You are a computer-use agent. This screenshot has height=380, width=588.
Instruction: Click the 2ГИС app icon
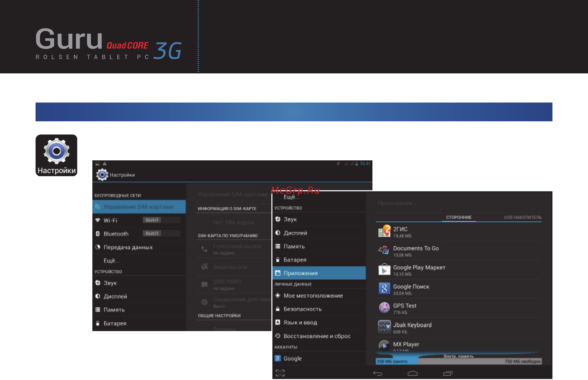384,231
